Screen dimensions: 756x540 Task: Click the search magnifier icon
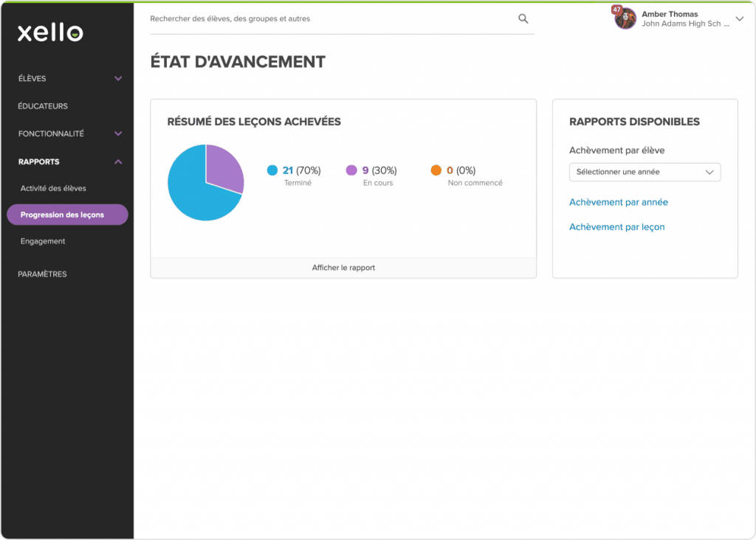tap(523, 19)
